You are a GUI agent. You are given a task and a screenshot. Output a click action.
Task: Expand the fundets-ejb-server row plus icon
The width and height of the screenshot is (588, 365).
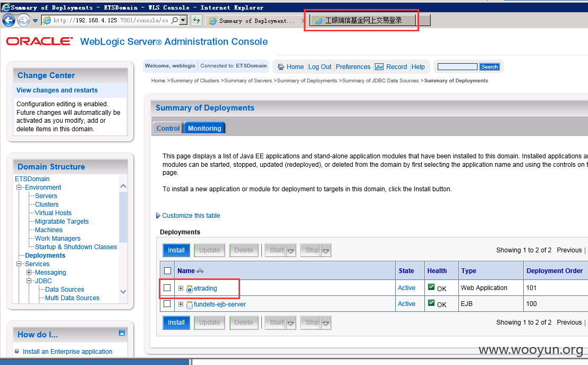click(x=181, y=304)
